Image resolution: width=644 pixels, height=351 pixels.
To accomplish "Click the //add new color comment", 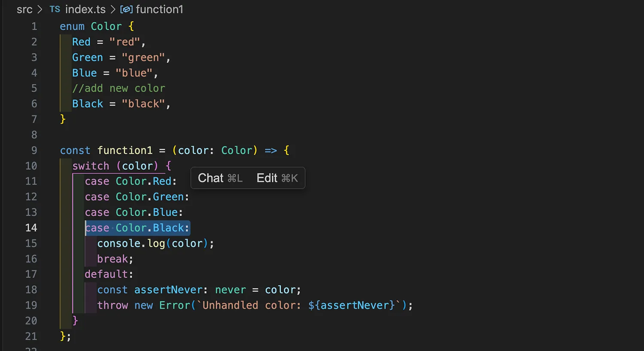I will pyautogui.click(x=118, y=89).
